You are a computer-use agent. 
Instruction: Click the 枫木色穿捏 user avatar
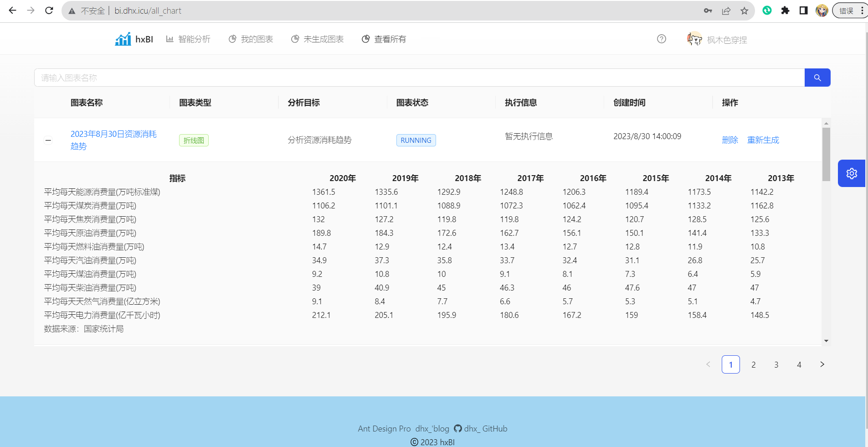pyautogui.click(x=693, y=39)
